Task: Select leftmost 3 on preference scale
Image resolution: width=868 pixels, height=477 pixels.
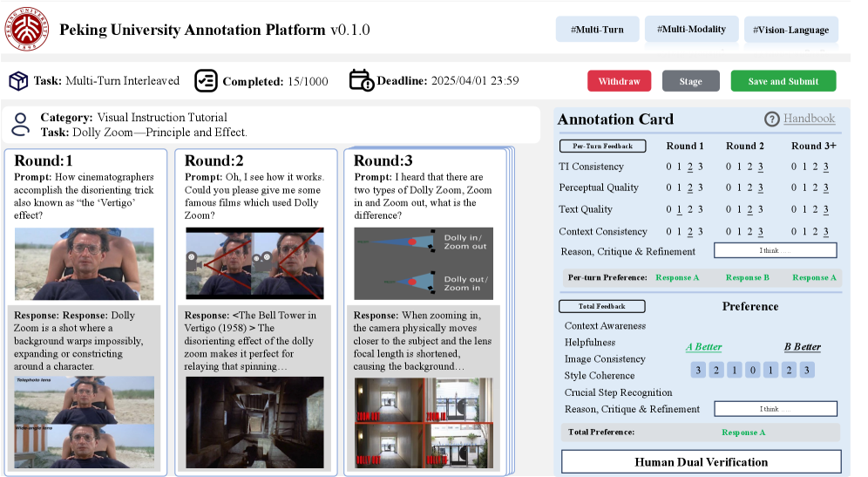Action: point(697,371)
